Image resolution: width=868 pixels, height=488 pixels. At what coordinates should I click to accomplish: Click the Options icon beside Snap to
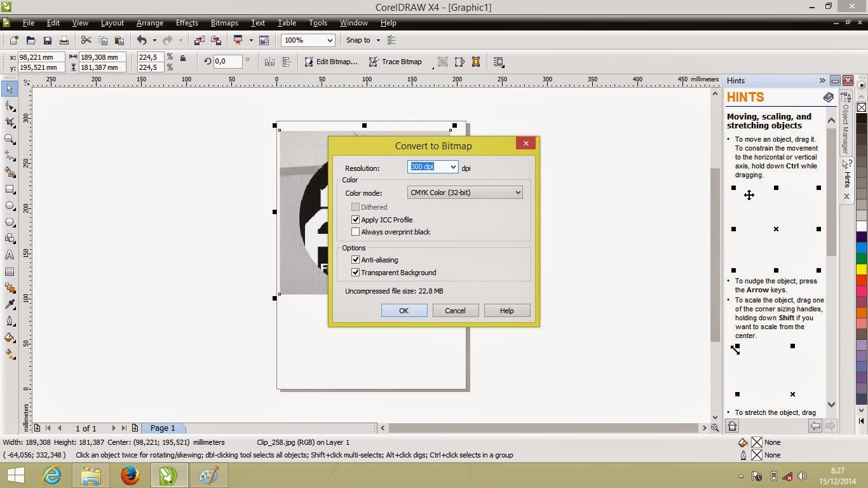click(391, 40)
